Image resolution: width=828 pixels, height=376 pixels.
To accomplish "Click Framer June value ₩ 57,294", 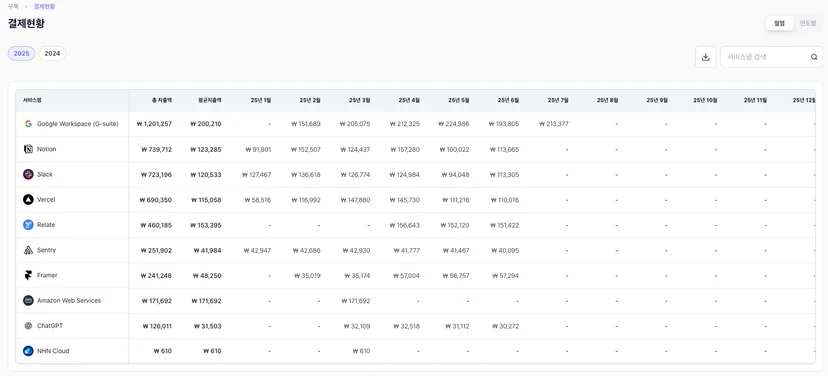I will click(505, 276).
